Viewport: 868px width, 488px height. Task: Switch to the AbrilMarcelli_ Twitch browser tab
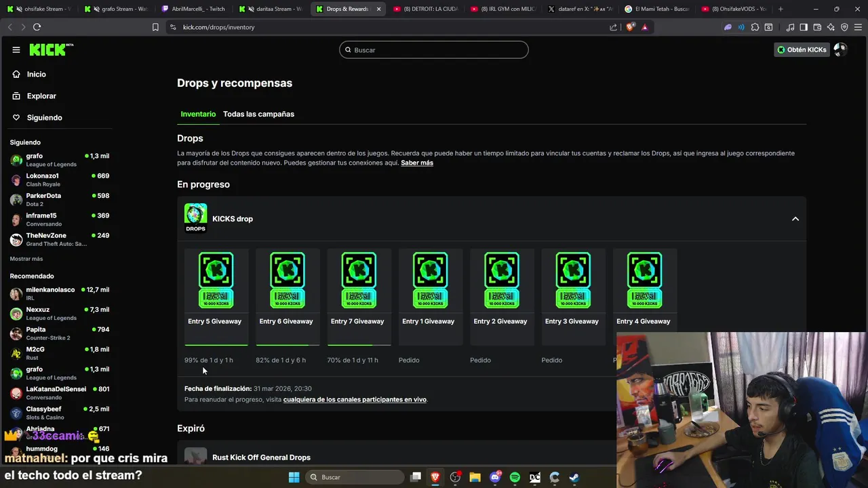pyautogui.click(x=193, y=9)
